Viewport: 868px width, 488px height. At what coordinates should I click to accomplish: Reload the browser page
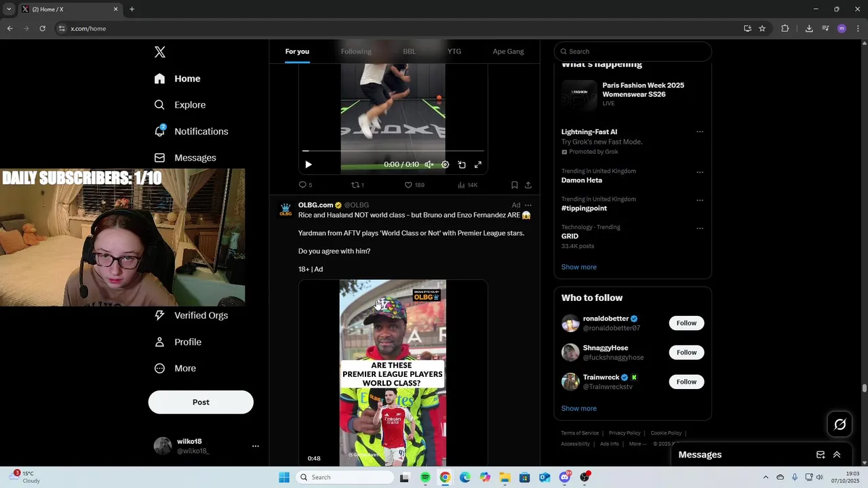(42, 28)
